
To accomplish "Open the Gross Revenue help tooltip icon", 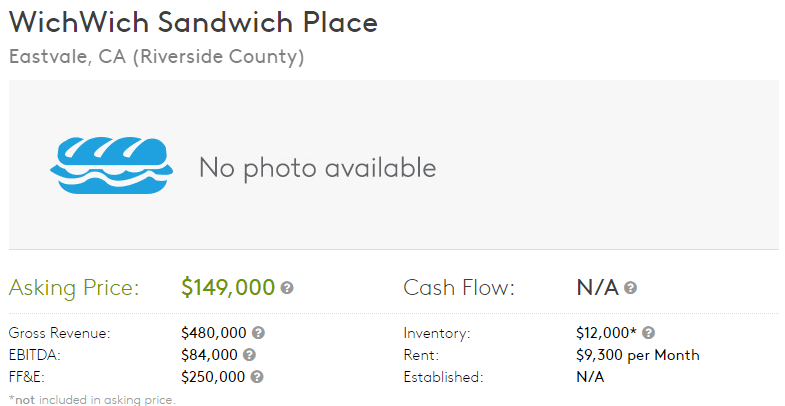I will (258, 333).
